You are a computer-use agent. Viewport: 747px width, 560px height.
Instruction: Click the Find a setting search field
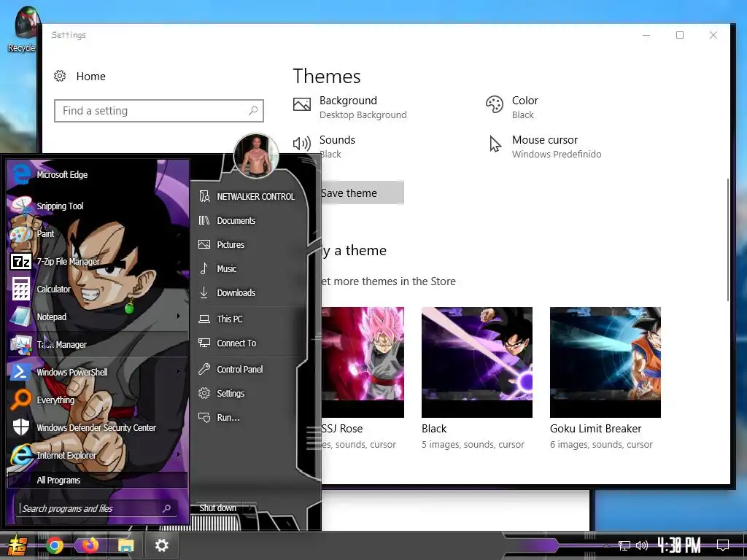158,111
